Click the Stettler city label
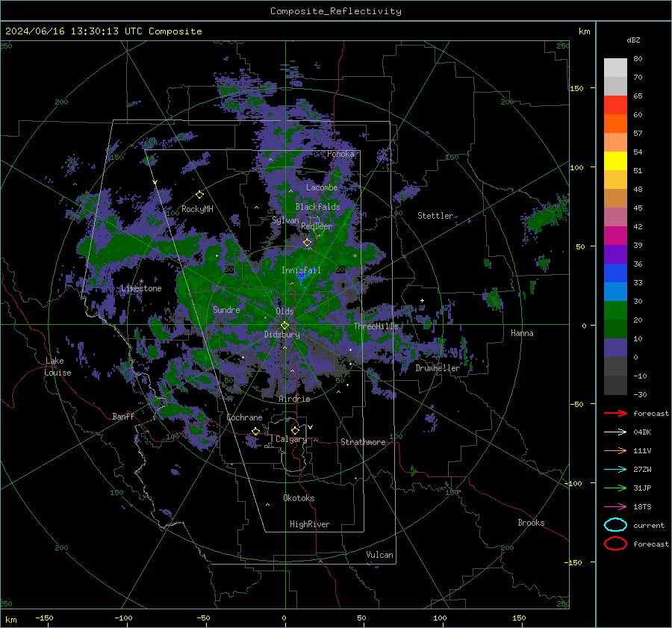Screen dimensions: 672x628 pos(435,216)
